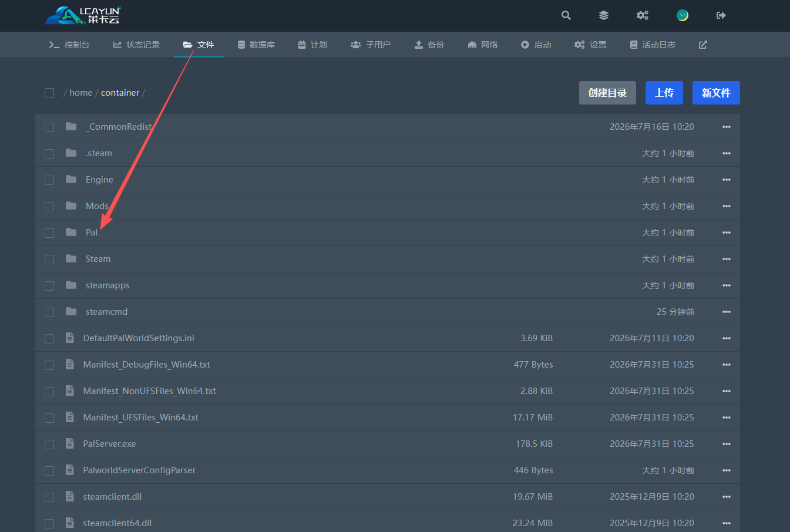
Task: Go to the 数据库 tab
Action: tap(256, 45)
